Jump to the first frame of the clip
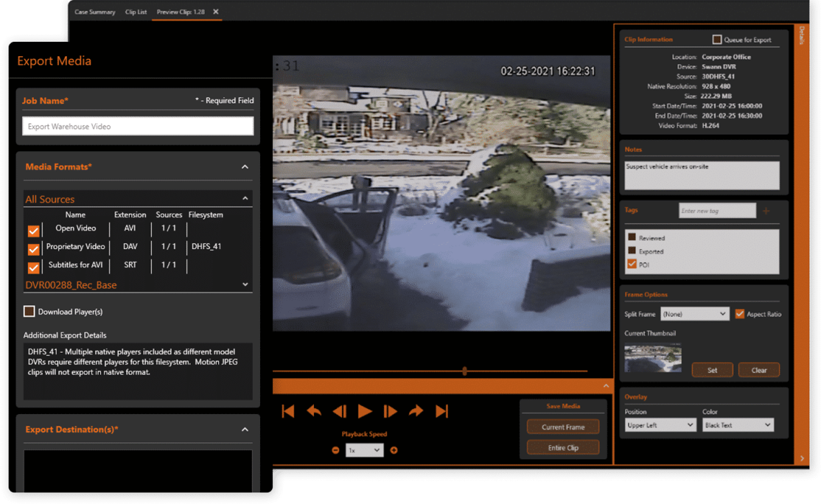Viewport: 821px width, 504px height. [x=288, y=411]
